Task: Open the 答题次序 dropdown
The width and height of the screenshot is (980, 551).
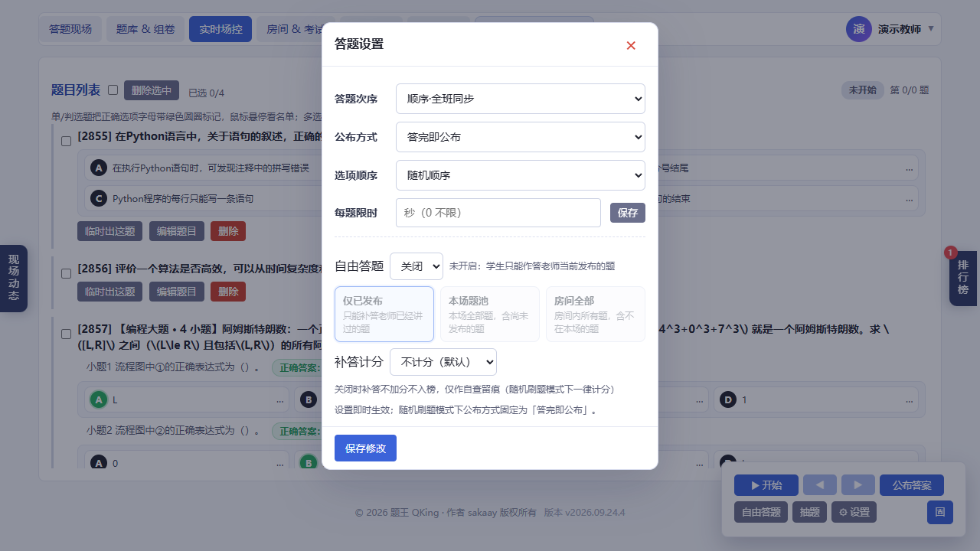Action: click(521, 99)
